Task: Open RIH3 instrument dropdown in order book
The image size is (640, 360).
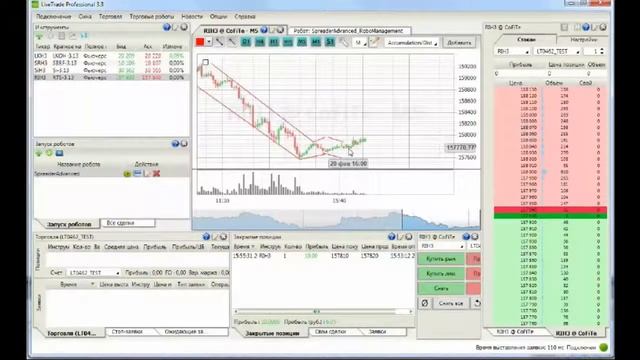Action: tap(512, 51)
